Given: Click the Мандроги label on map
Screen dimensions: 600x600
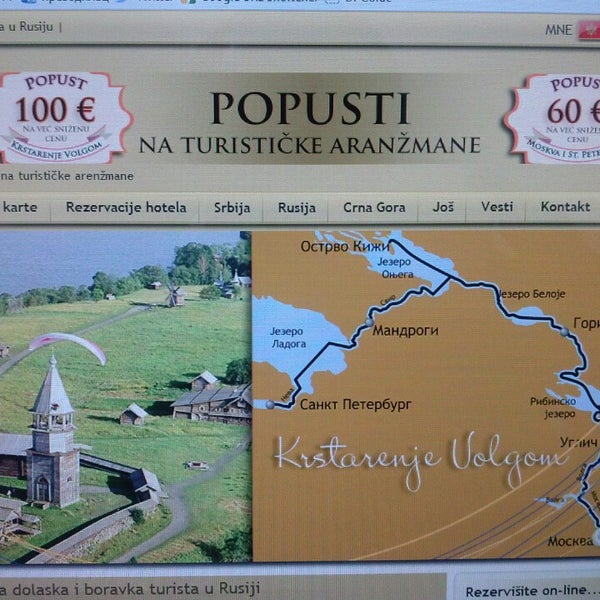Looking at the screenshot, I should (405, 330).
